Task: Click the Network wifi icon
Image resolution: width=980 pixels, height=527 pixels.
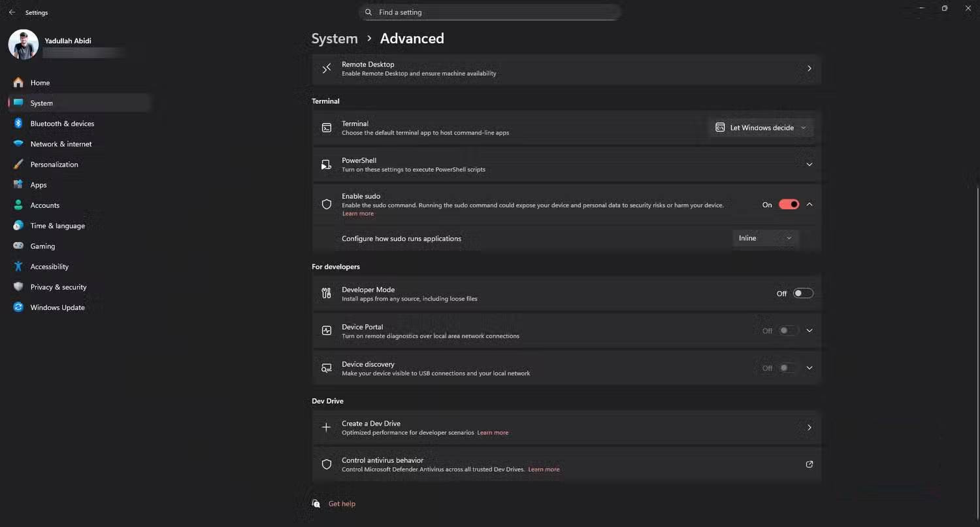Action: point(18,144)
